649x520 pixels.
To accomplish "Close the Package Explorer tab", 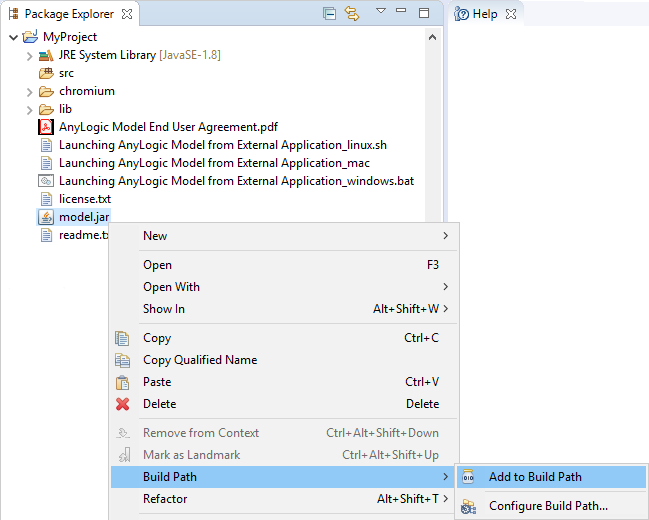I will (126, 14).
